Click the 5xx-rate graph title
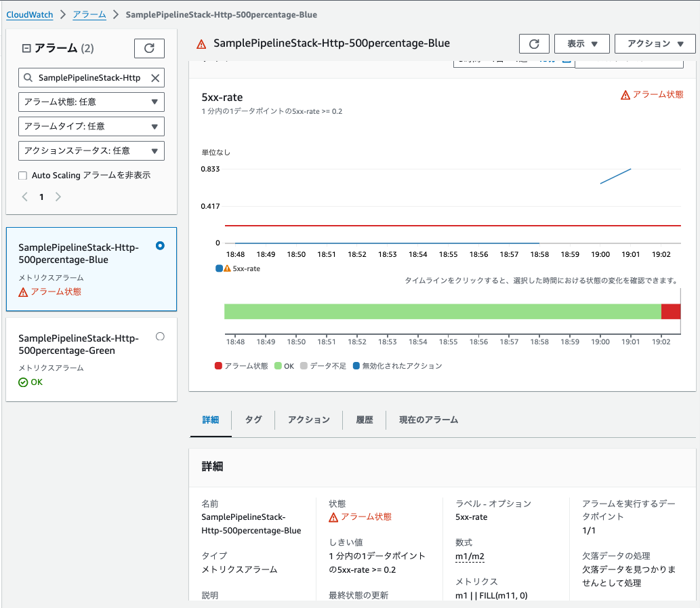Screen dimensions: 700x608 (222, 98)
